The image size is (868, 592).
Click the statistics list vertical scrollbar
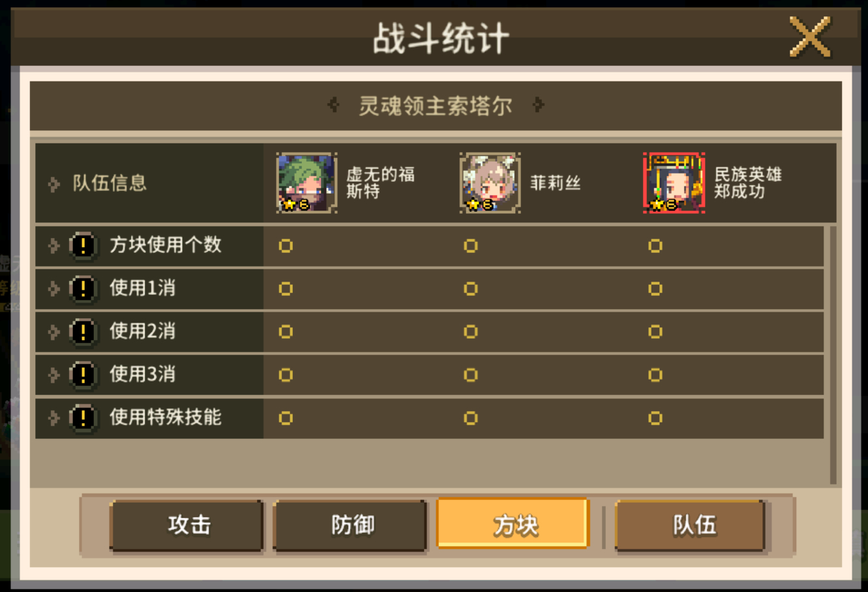pyautogui.click(x=833, y=355)
